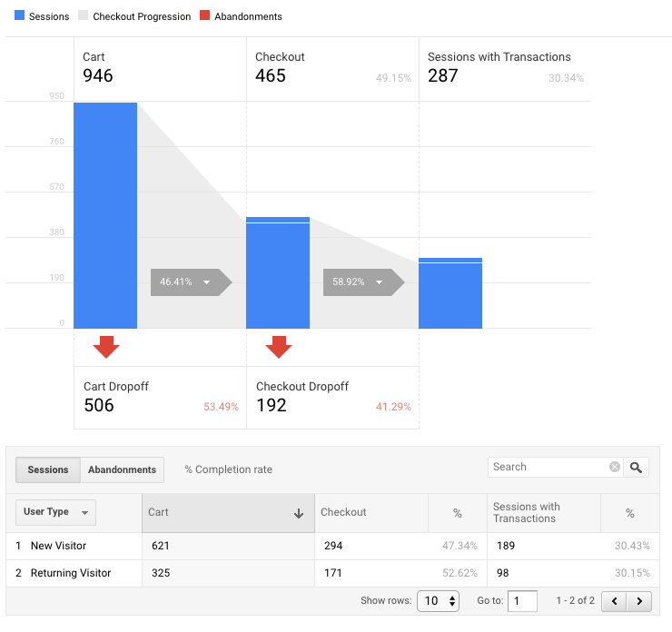
Task: Click the 1 - 2 of 2 pagination text
Action: (575, 601)
